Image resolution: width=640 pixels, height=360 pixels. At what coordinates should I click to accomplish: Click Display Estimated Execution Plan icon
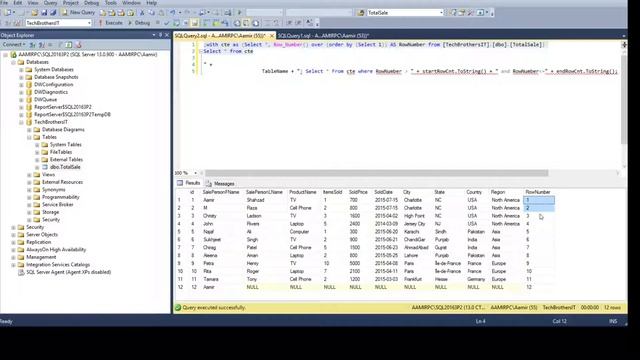tap(176, 23)
